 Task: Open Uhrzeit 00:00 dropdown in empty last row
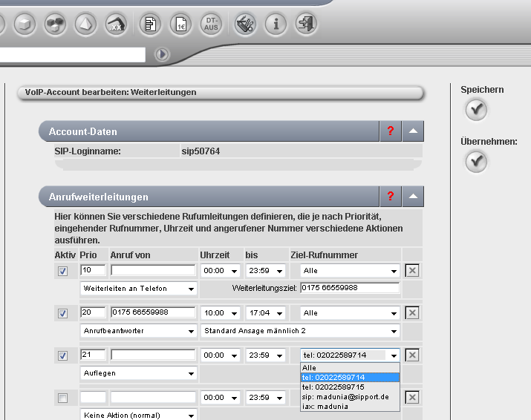click(x=221, y=398)
